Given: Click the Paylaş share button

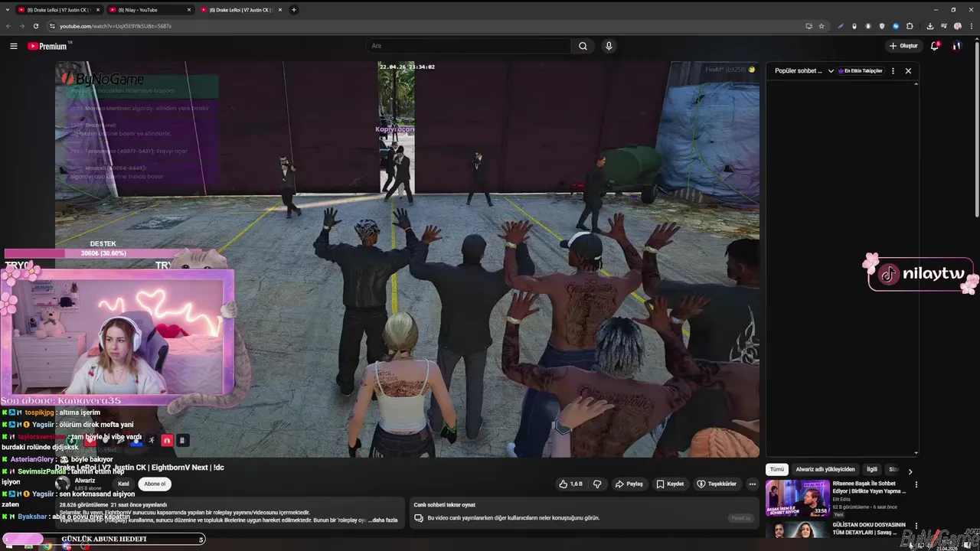Looking at the screenshot, I should point(629,484).
